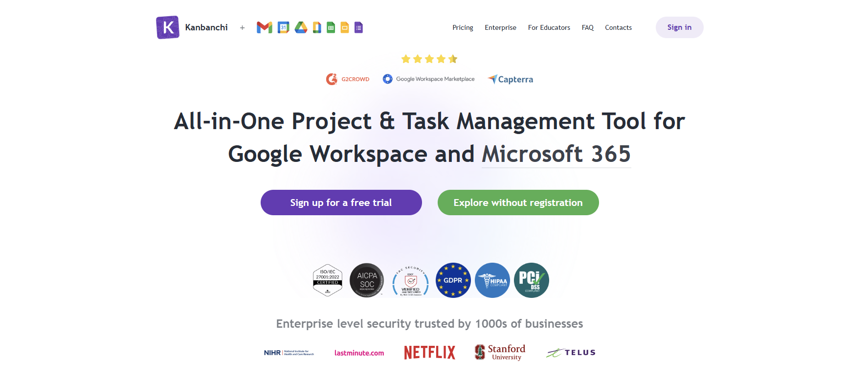Click the Verified and Secured security badge
868x383 pixels.
pos(411,281)
